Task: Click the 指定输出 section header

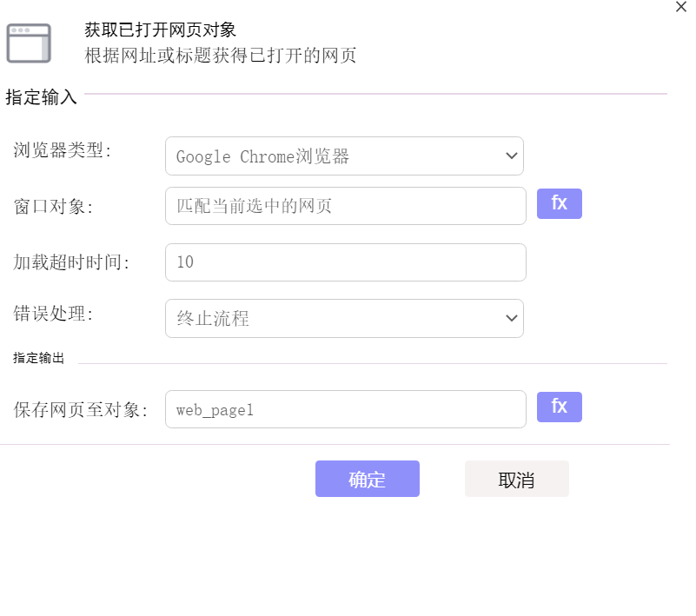Action: tap(38, 358)
